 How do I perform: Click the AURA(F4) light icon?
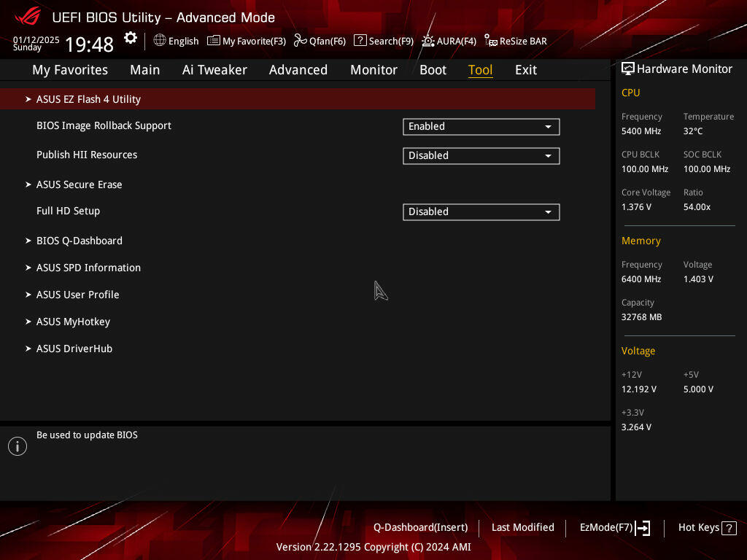427,41
